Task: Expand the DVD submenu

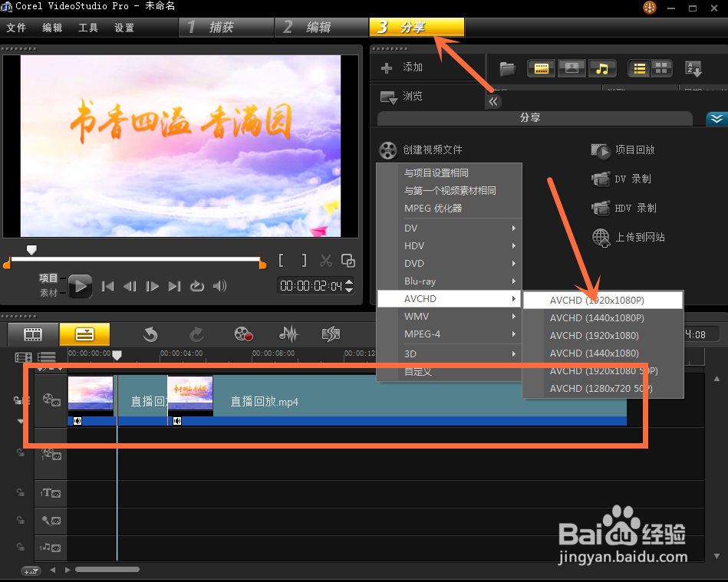Action: tap(450, 264)
